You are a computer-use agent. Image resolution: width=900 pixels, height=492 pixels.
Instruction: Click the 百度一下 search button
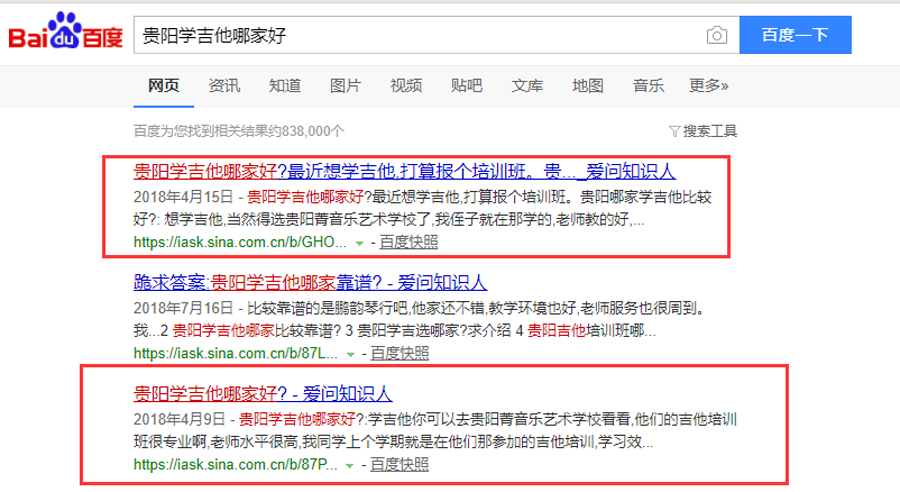click(795, 35)
